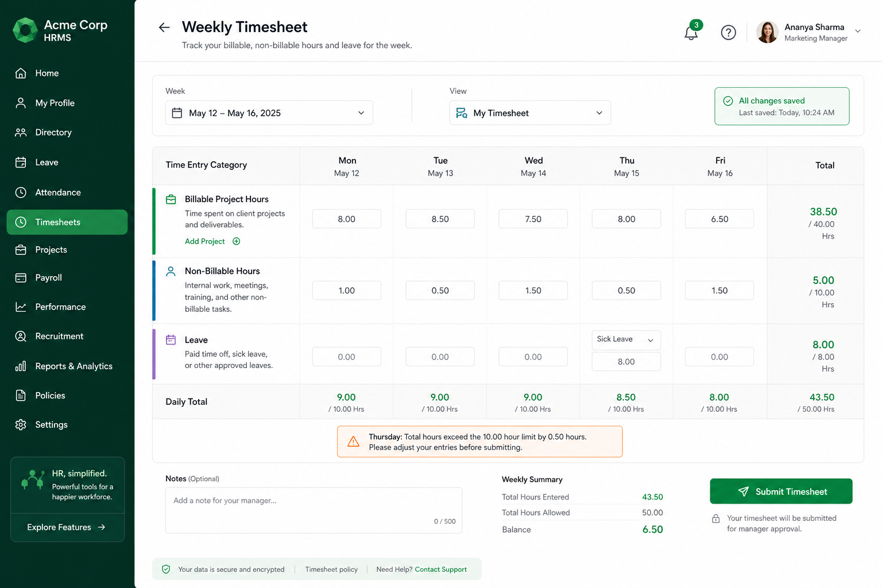This screenshot has width=882, height=588.
Task: Open the Directory menu item
Action: tap(67, 132)
